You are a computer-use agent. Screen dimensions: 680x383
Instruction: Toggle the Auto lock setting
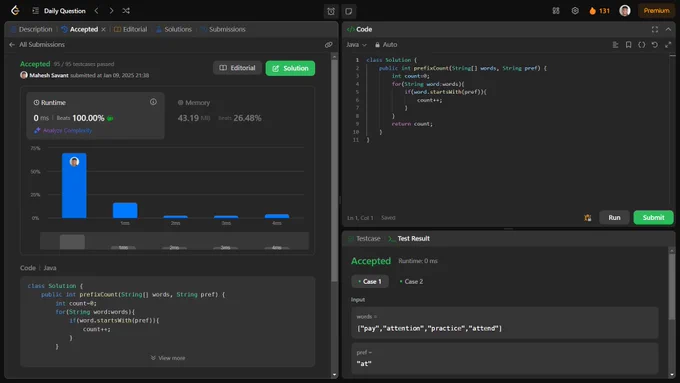(x=386, y=45)
